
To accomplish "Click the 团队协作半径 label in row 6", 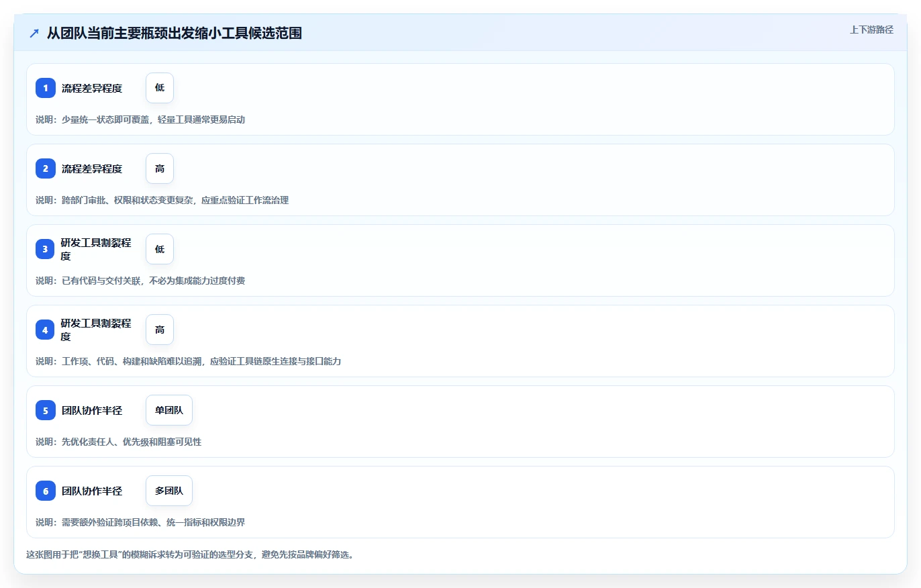I will pyautogui.click(x=92, y=491).
